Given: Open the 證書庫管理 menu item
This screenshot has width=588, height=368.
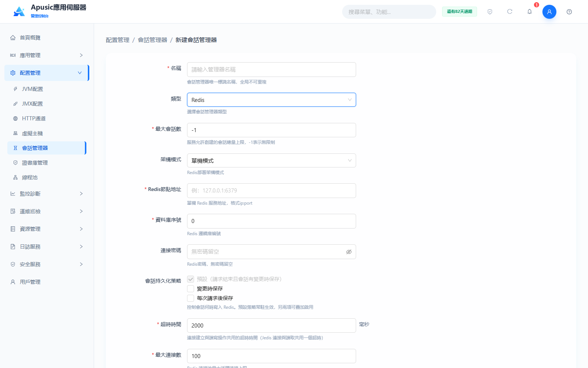Looking at the screenshot, I should pyautogui.click(x=46, y=163).
